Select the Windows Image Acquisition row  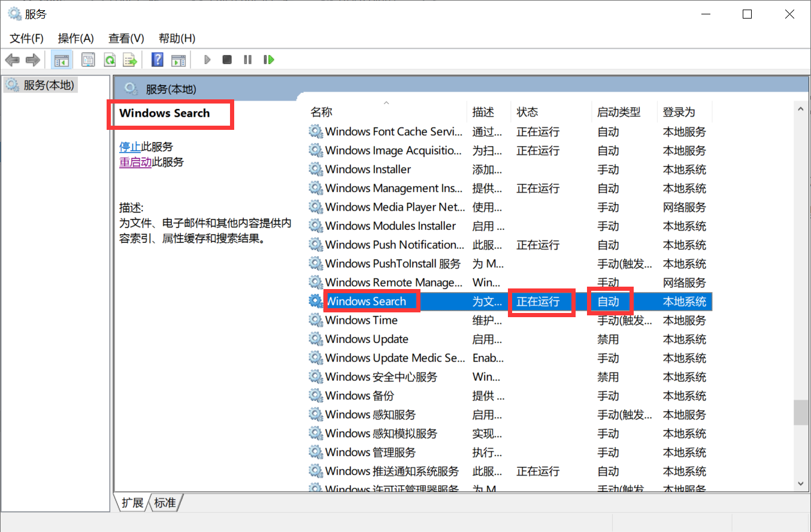pos(510,151)
